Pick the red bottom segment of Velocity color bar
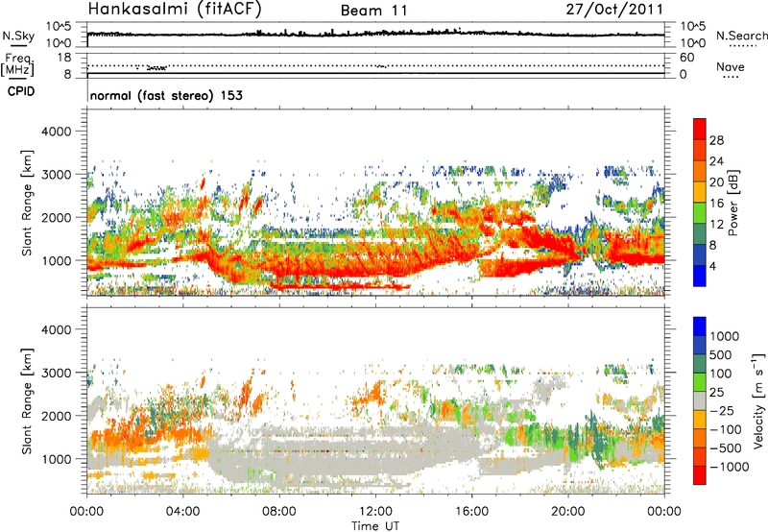768x532 pixels. pos(700,475)
